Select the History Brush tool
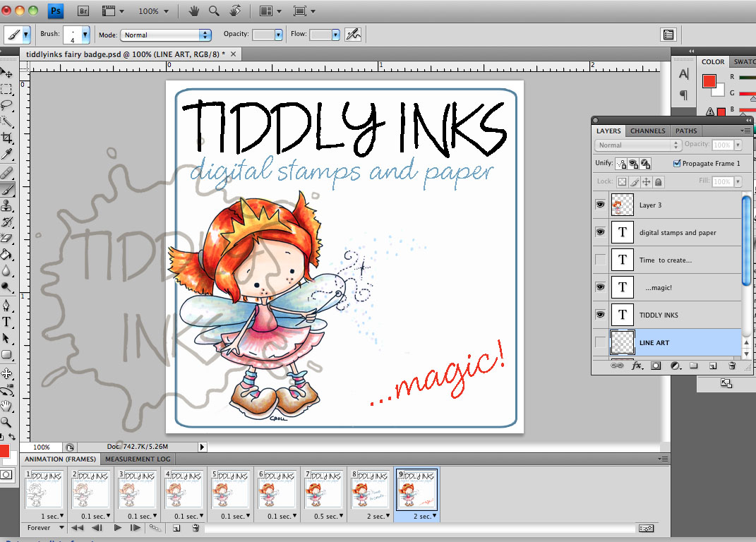756x542 pixels. click(x=6, y=222)
